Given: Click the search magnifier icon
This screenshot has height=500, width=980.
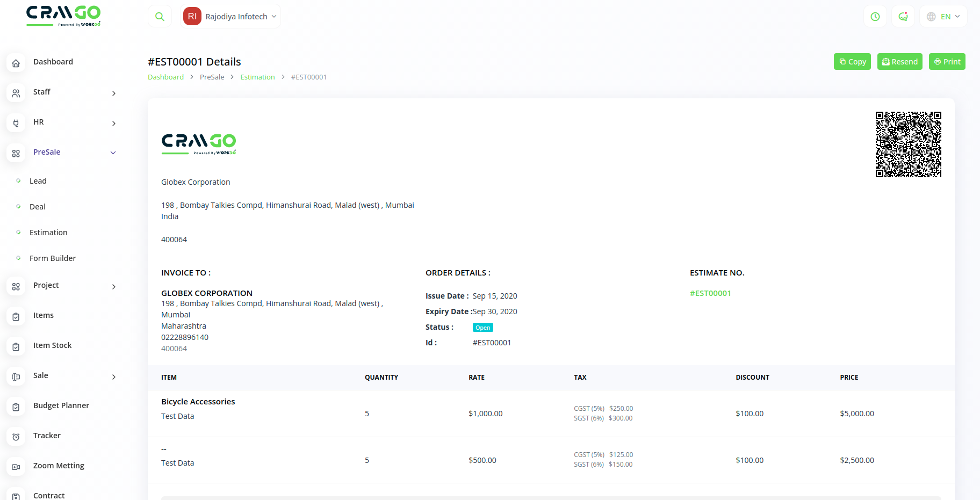Looking at the screenshot, I should pos(160,17).
